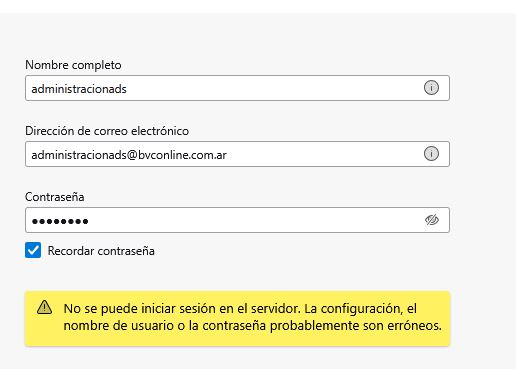Click 'nombre de usuario o la contraseña' error line

[165, 326]
